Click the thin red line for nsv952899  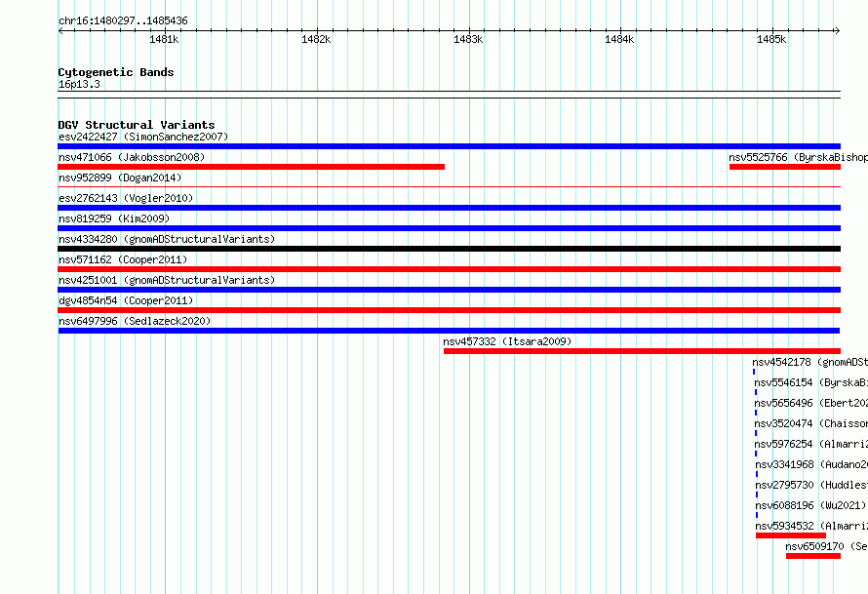[449, 187]
